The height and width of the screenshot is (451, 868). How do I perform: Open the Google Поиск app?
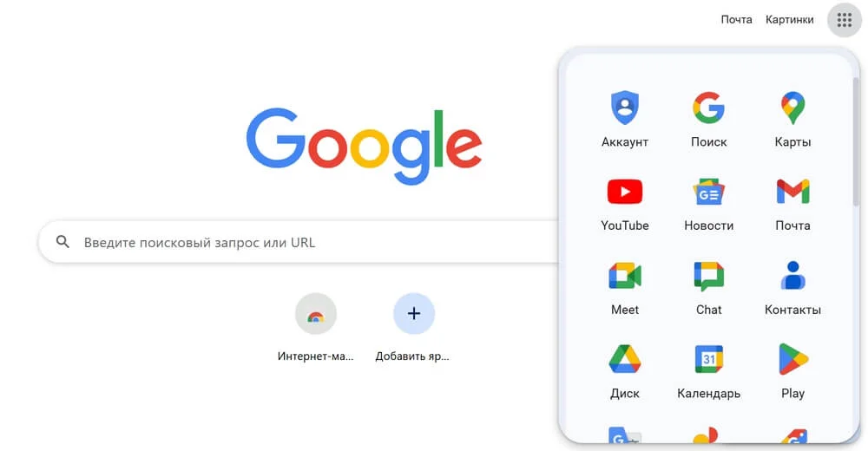point(708,119)
